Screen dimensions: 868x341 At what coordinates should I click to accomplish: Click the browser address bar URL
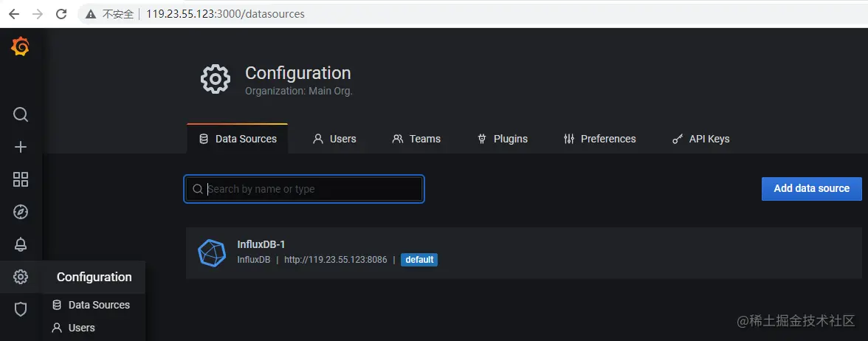pyautogui.click(x=225, y=14)
